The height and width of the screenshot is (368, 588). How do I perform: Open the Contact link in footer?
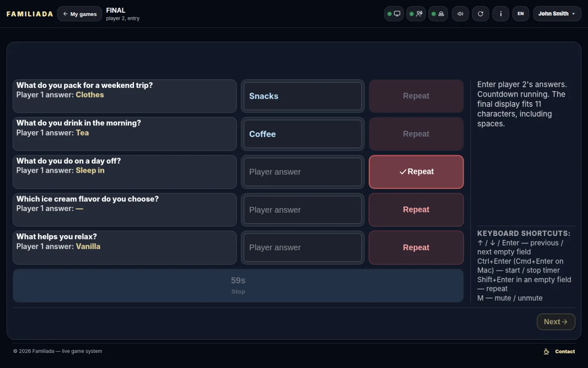coord(565,352)
